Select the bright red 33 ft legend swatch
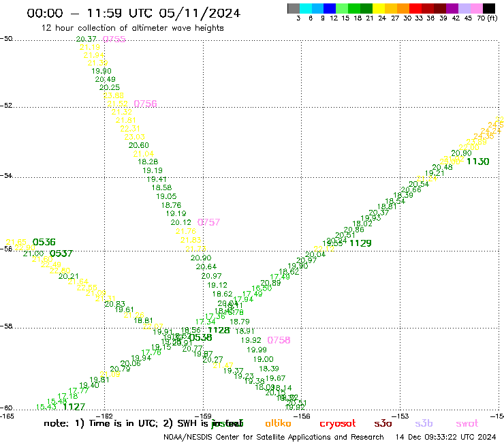The height and width of the screenshot is (443, 504). click(x=415, y=9)
